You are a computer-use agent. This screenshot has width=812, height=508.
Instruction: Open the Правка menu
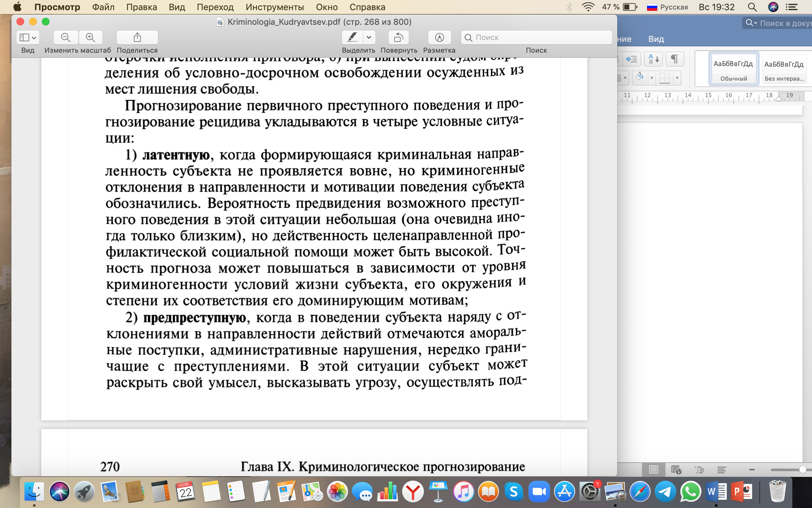[x=141, y=7]
